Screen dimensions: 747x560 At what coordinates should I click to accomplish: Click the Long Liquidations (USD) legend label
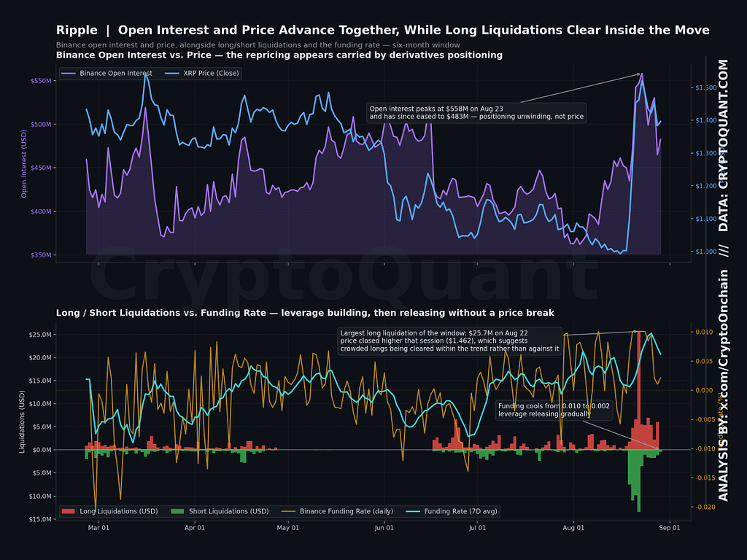pos(119,511)
